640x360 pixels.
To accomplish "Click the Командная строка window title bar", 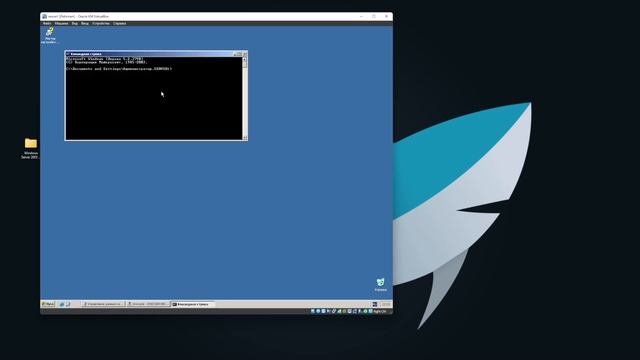I will pyautogui.click(x=156, y=54).
